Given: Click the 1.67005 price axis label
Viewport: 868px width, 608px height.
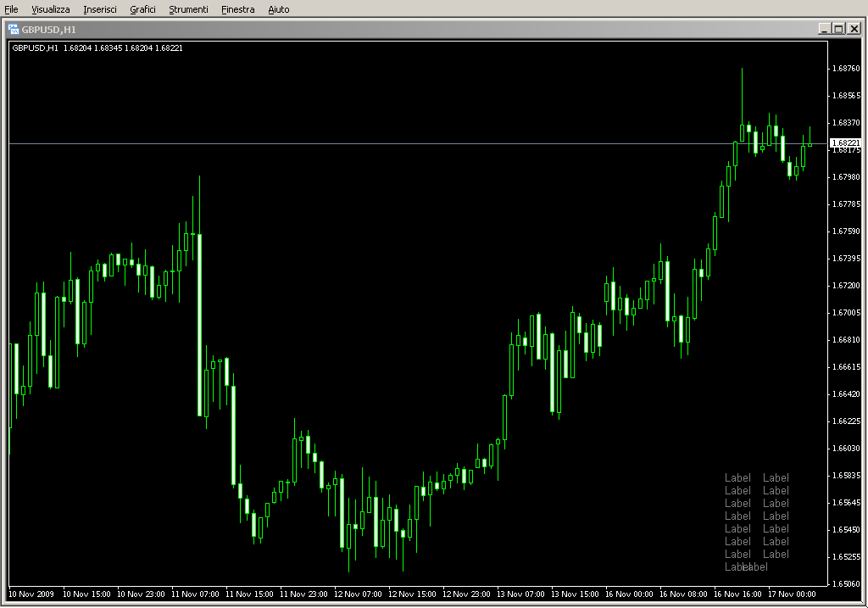Looking at the screenshot, I should coord(847,313).
